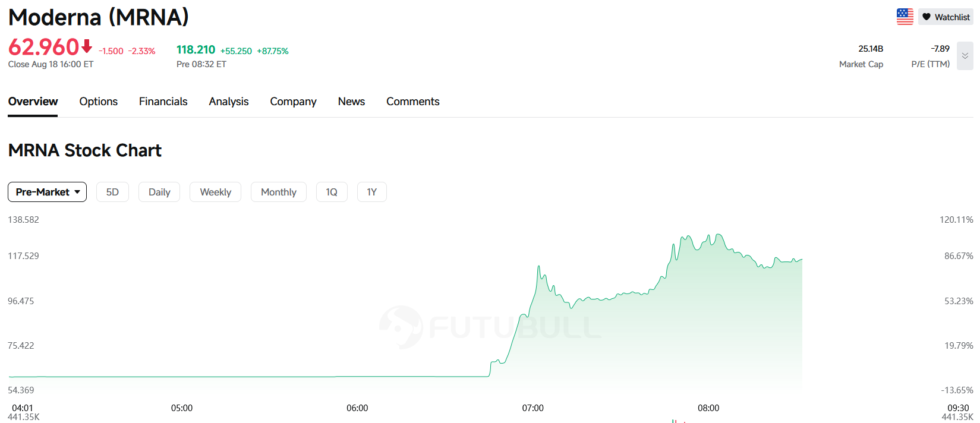
Task: Expand the stock stats with the chevron
Action: click(965, 56)
